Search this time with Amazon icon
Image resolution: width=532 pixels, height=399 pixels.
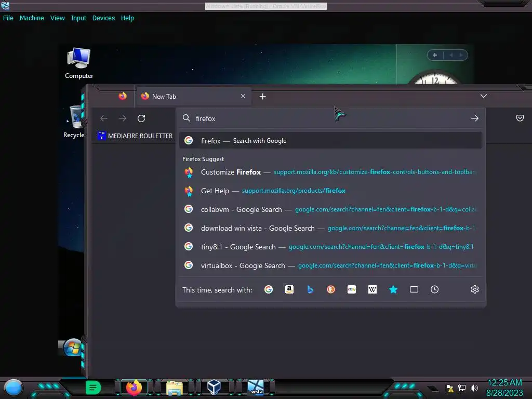coord(289,289)
